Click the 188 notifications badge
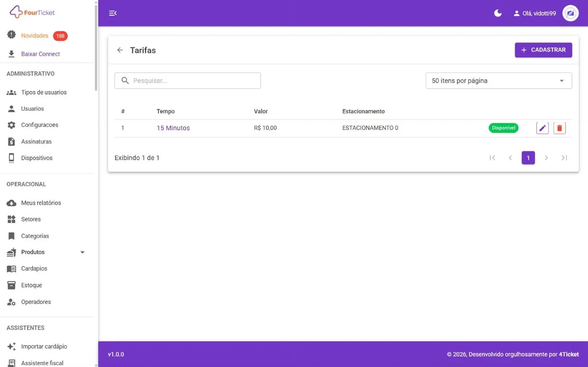 [60, 36]
